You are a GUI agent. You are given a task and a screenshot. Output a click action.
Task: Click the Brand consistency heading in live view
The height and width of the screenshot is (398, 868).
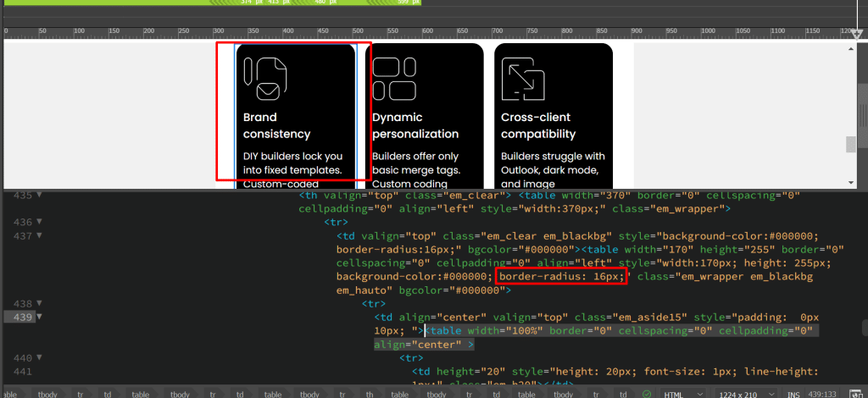(277, 125)
